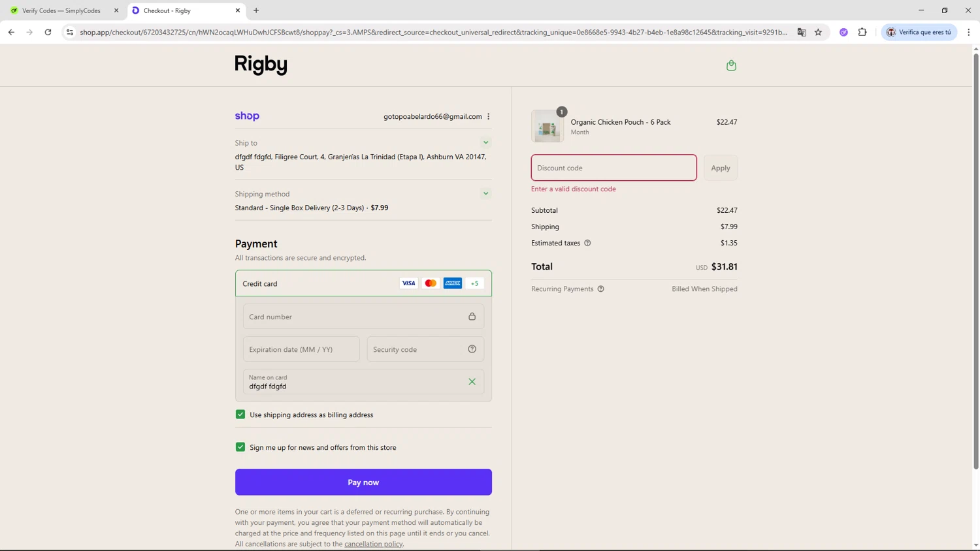
Task: Click the Shop Pay logo
Action: [247, 116]
